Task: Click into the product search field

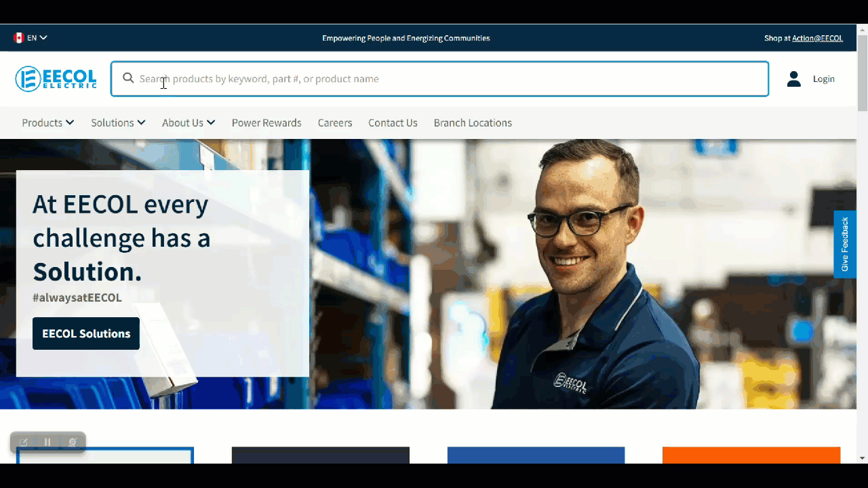Action: pyautogui.click(x=439, y=79)
